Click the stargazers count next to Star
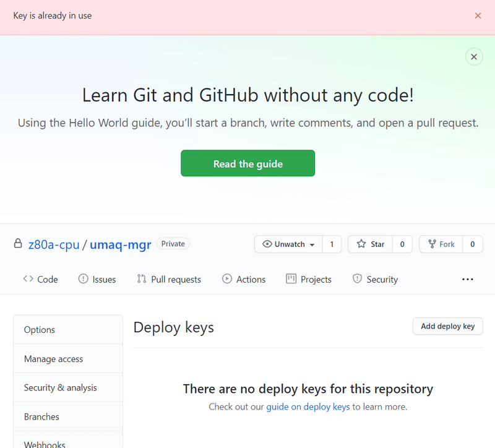This screenshot has width=495, height=448. (402, 244)
